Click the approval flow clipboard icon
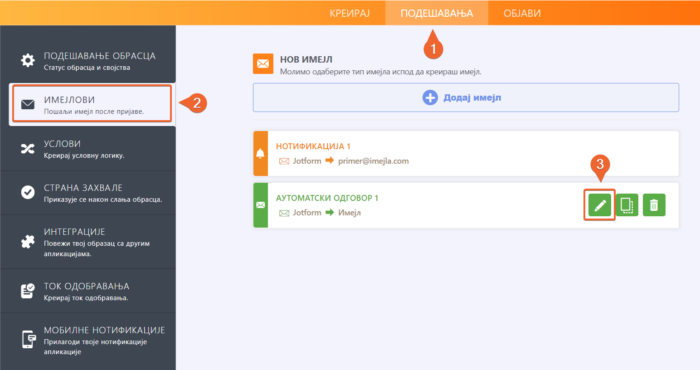700x370 pixels. click(28, 291)
